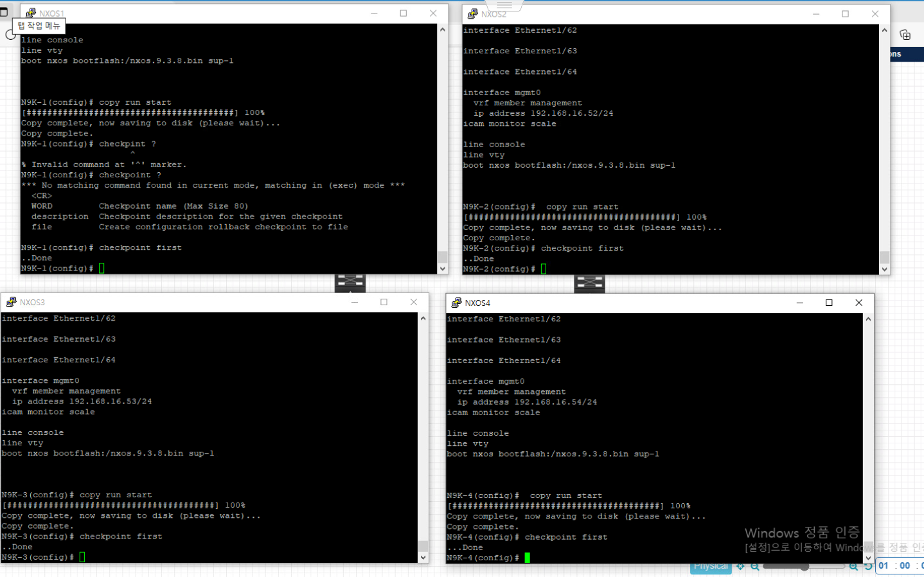Viewport: 924px width, 577px height.
Task: Close the NXOS2 PuTTY window
Action: pos(875,13)
